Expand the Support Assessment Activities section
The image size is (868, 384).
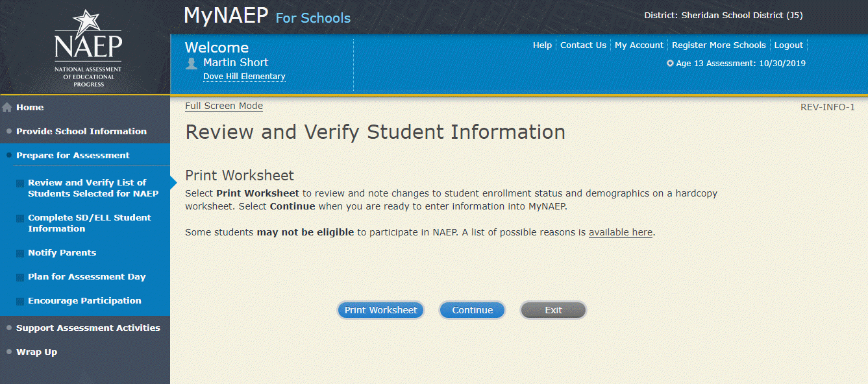(88, 328)
